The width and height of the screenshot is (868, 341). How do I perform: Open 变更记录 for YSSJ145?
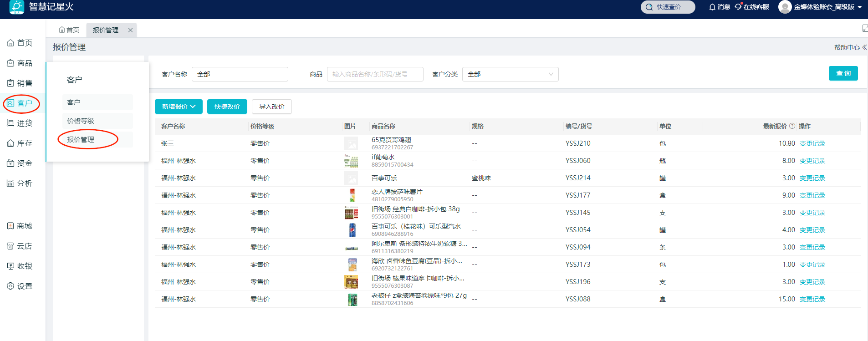click(x=812, y=213)
